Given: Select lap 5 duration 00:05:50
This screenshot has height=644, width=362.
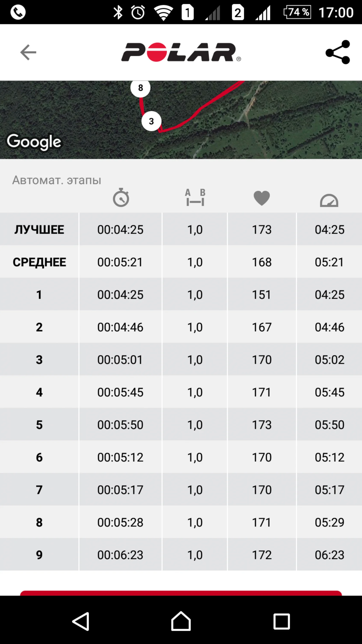Looking at the screenshot, I should point(120,425).
